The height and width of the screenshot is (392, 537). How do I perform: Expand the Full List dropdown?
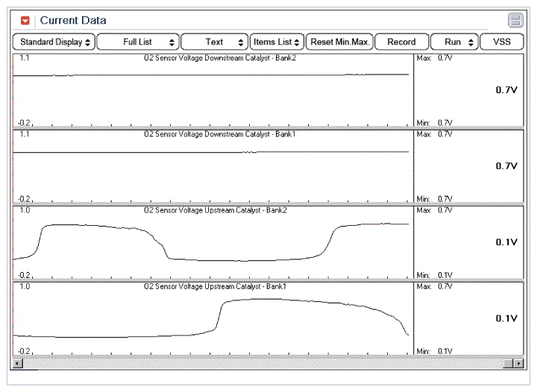click(138, 42)
